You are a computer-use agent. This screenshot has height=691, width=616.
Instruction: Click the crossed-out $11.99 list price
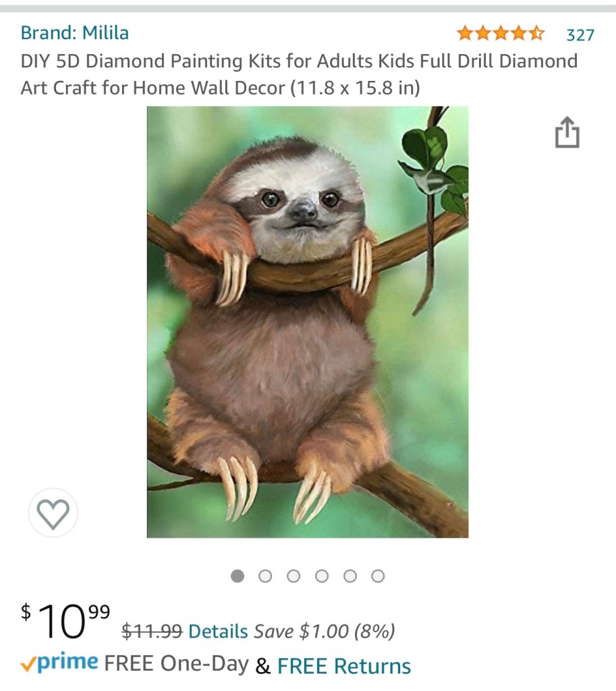pyautogui.click(x=152, y=632)
